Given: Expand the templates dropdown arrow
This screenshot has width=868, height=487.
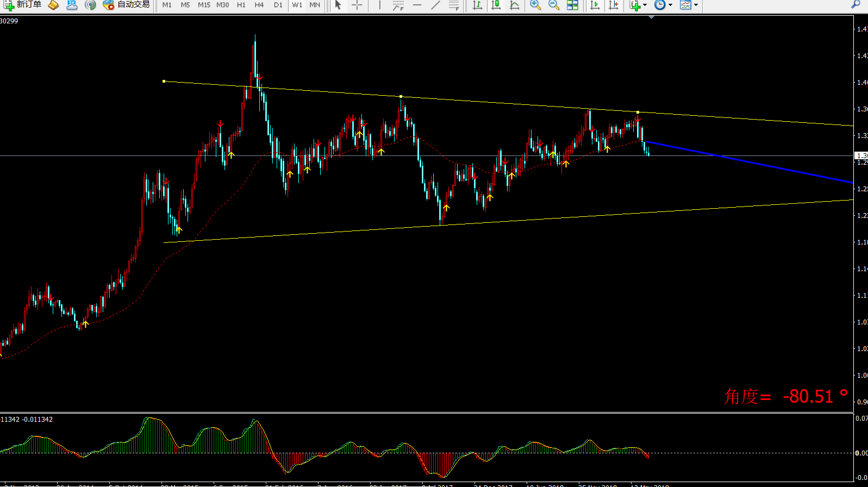Looking at the screenshot, I should pos(696,5).
